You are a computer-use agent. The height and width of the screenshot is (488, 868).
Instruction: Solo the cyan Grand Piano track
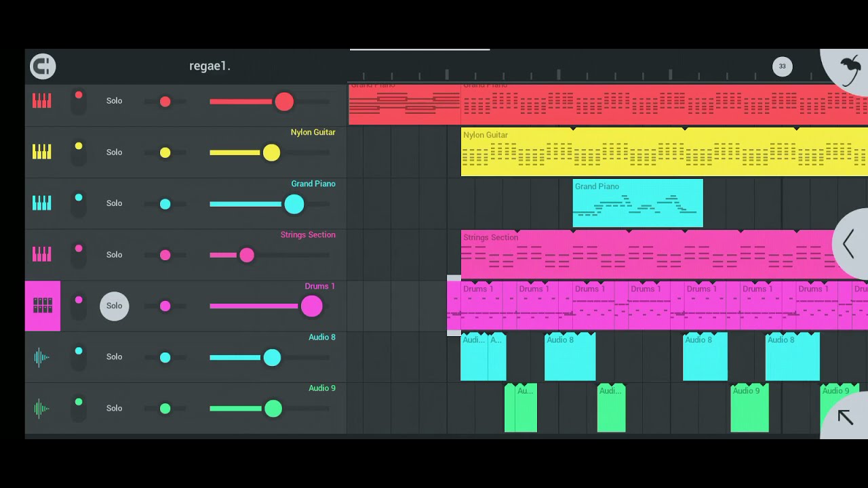click(x=114, y=203)
